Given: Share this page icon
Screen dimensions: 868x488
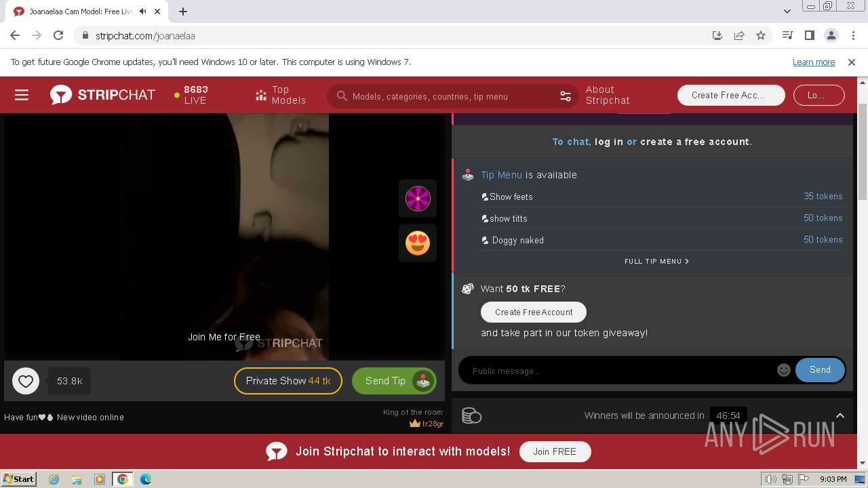Looking at the screenshot, I should click(739, 35).
